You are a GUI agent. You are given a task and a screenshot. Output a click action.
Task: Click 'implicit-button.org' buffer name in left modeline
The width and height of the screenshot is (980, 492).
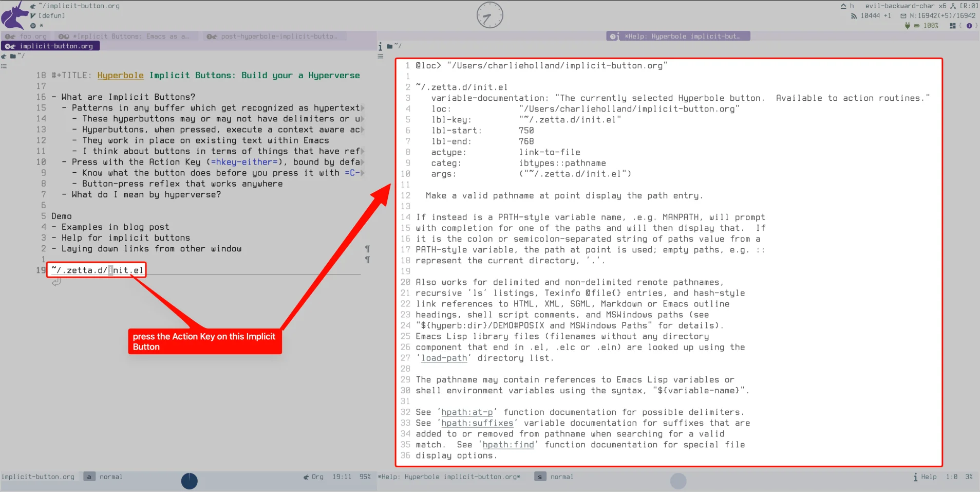[38, 477]
